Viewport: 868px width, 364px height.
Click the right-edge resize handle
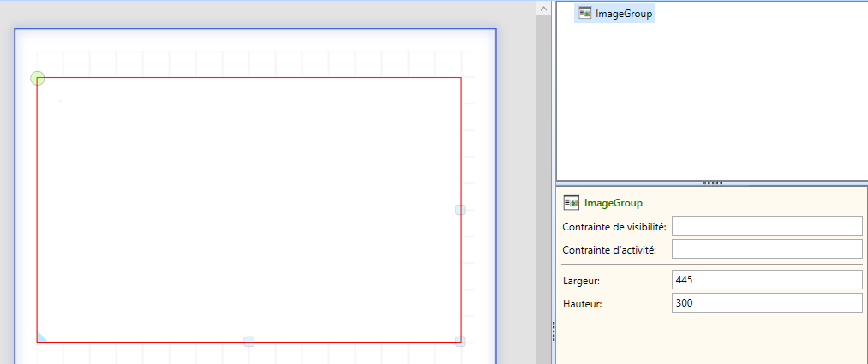461,210
